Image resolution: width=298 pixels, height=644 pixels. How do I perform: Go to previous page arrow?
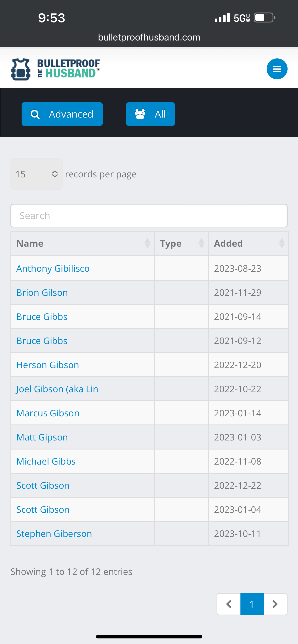229,604
